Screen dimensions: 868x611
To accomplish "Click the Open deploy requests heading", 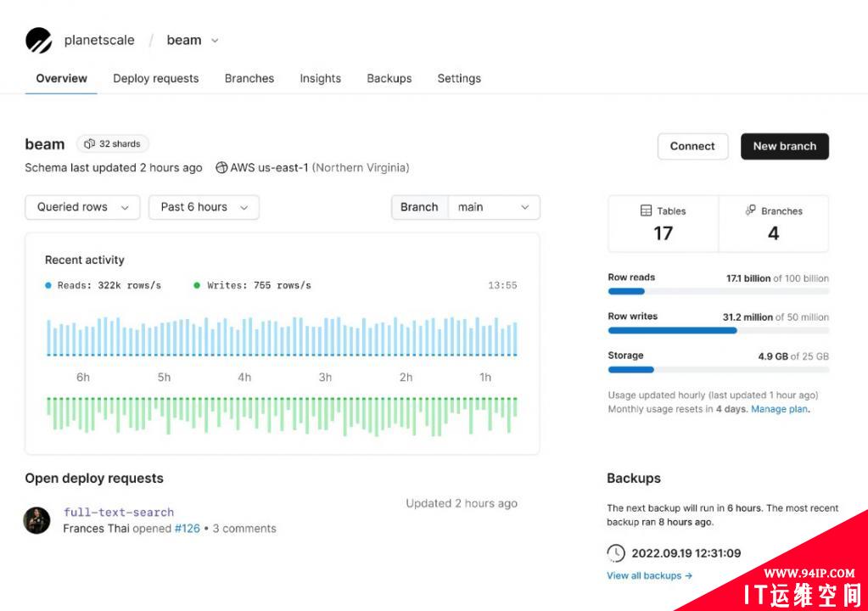I will [94, 478].
